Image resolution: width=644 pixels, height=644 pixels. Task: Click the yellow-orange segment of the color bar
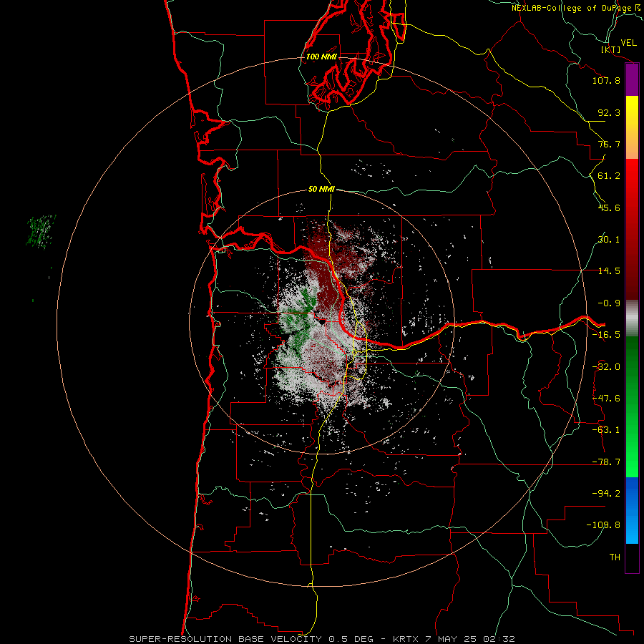(x=632, y=127)
